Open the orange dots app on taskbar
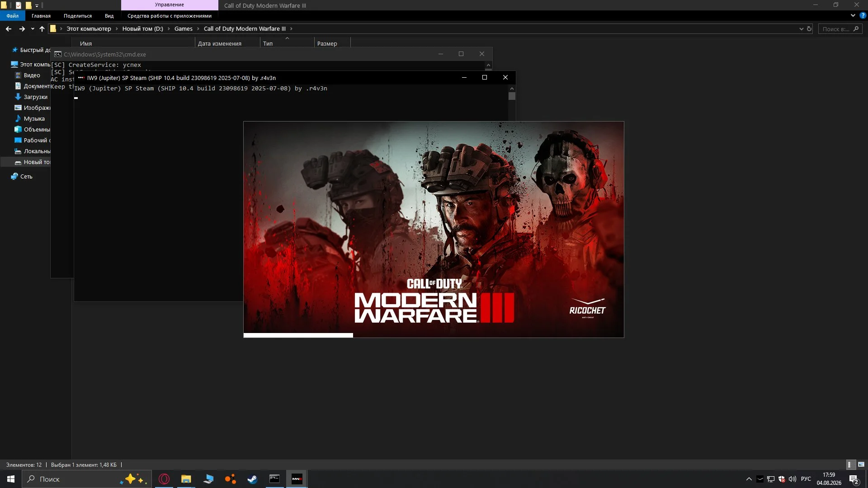This screenshot has height=488, width=868. click(231, 479)
